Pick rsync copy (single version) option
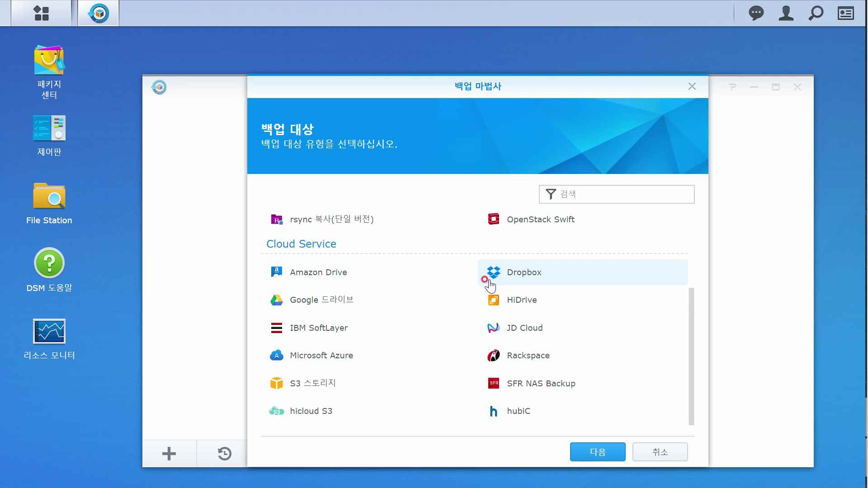Viewport: 868px width, 488px height. (x=331, y=220)
